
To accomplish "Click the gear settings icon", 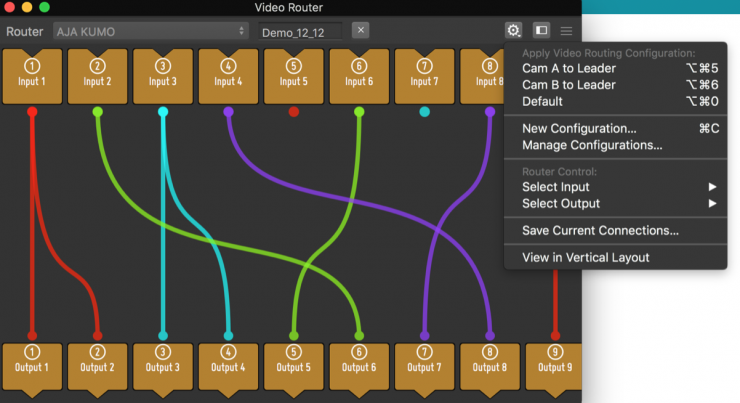I will [x=513, y=31].
